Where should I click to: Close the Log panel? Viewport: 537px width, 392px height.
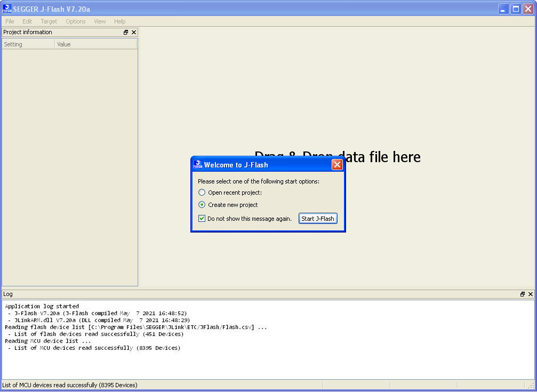[x=531, y=294]
